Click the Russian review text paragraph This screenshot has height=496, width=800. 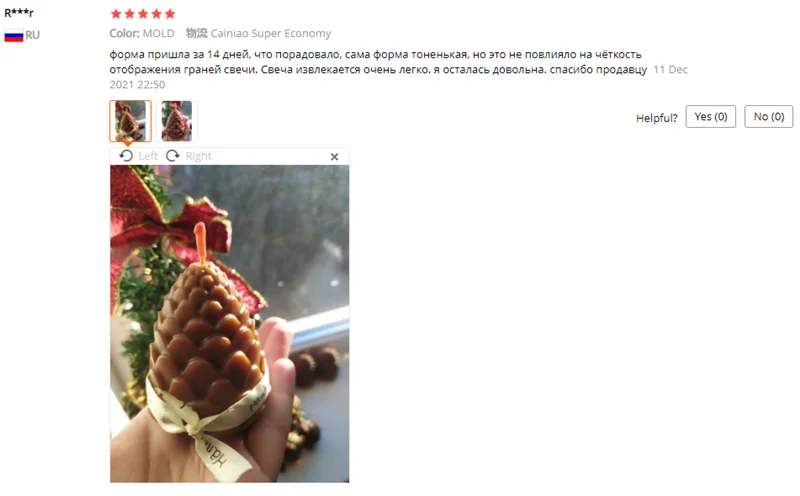378,62
